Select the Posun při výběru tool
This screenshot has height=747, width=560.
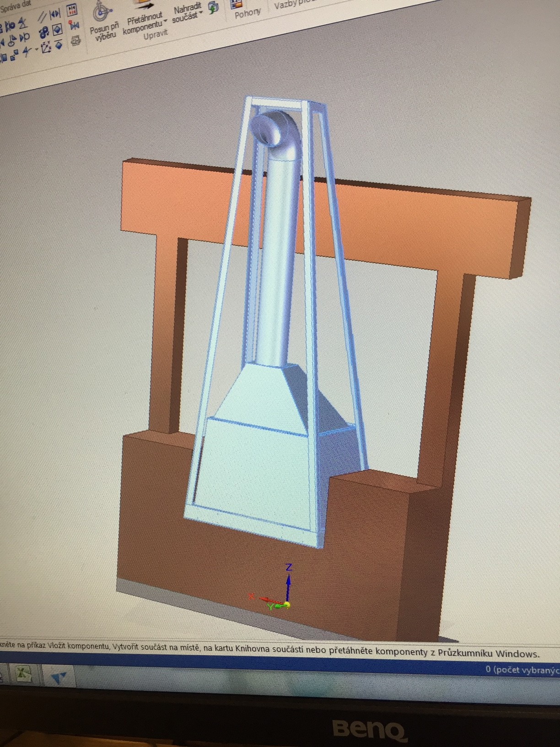[x=103, y=22]
